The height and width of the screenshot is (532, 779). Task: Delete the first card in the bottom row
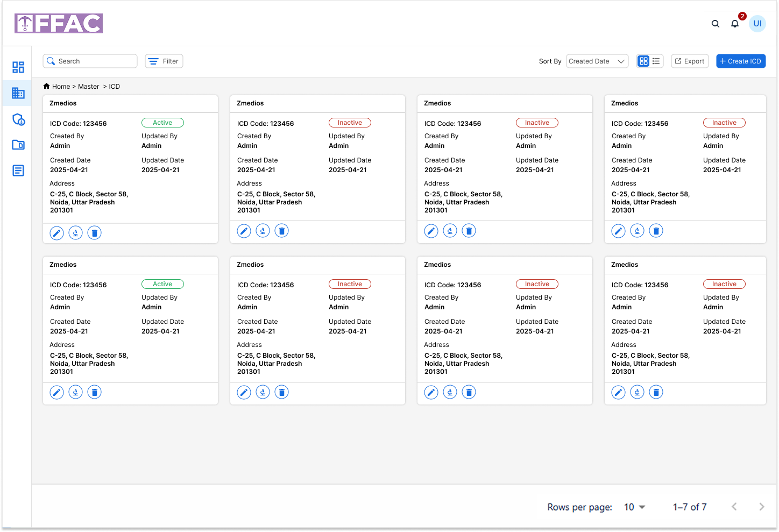pos(95,392)
